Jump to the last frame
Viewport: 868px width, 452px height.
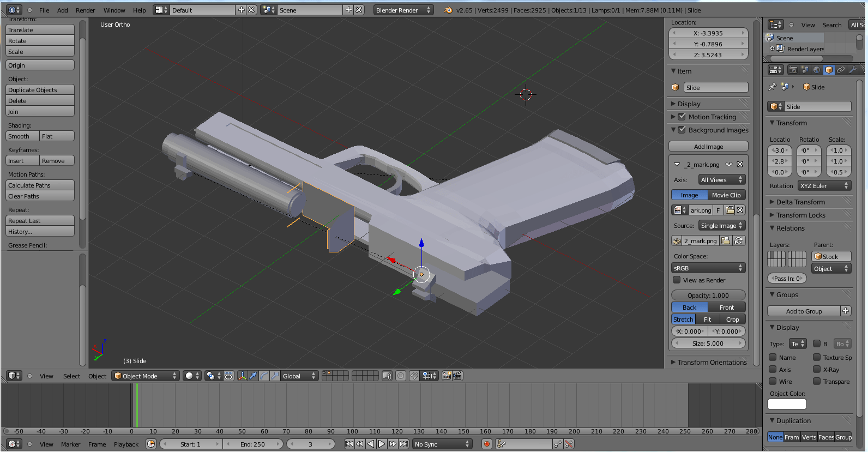[403, 444]
